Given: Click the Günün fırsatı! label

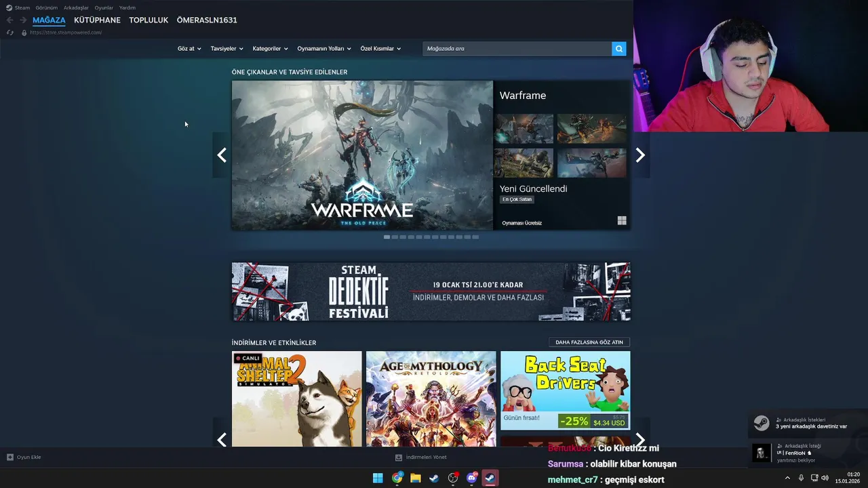Looking at the screenshot, I should [521, 418].
